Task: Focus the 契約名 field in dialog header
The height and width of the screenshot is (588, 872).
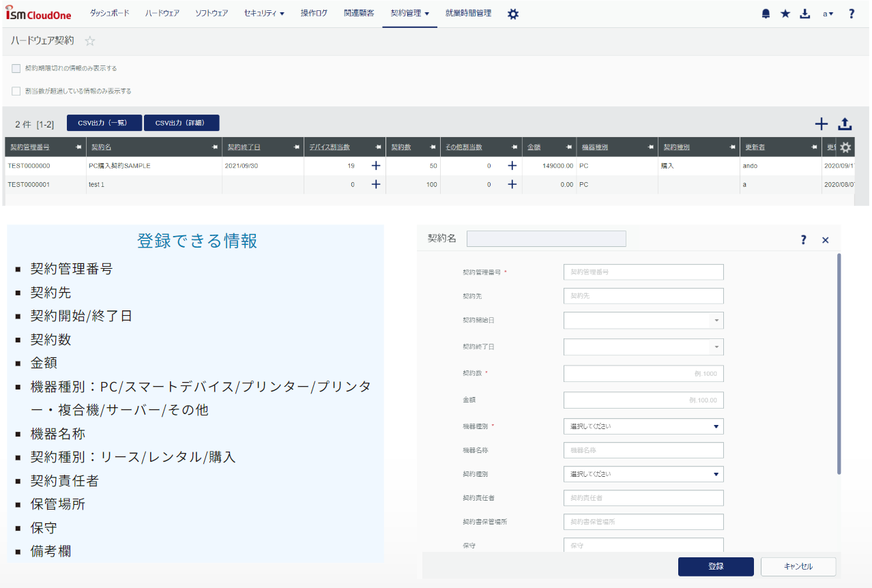Action: (546, 239)
